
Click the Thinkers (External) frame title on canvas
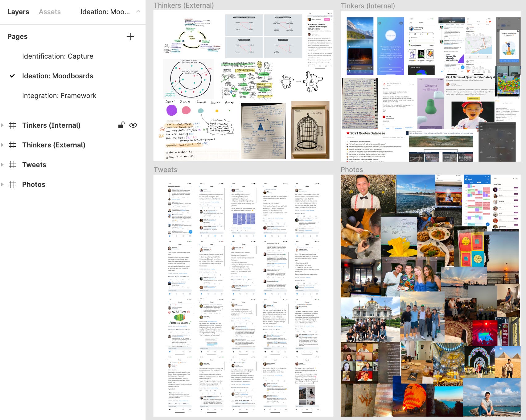click(183, 5)
